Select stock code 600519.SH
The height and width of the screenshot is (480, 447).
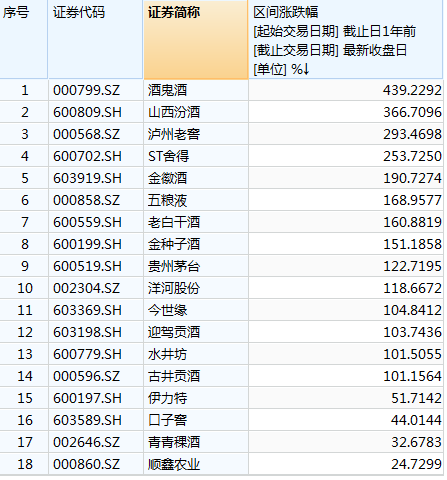(87, 266)
